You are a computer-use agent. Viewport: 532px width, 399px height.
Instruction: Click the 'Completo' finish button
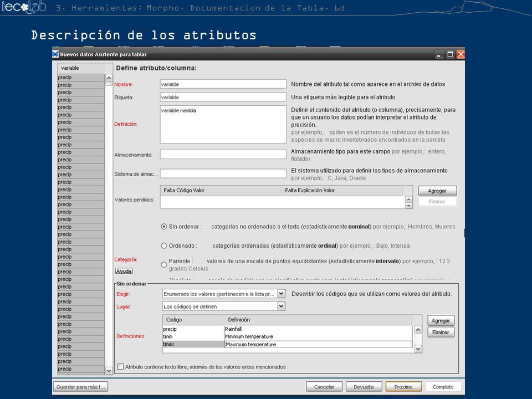click(443, 387)
